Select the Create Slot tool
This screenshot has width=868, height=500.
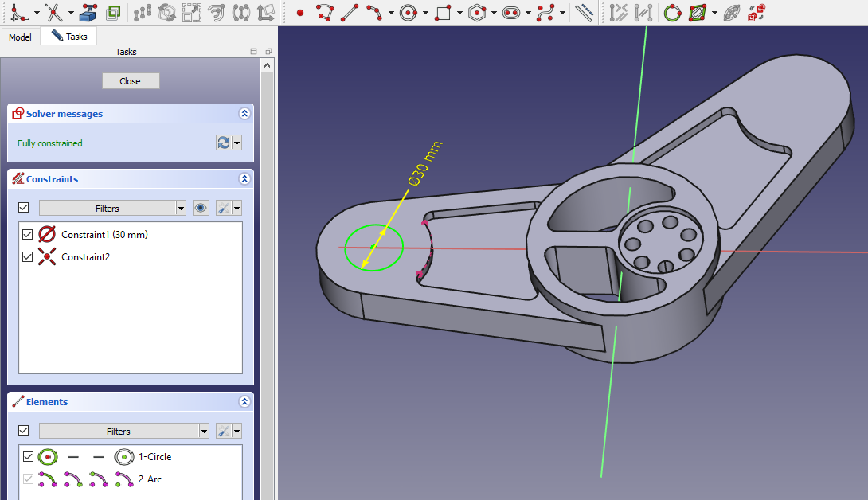(x=511, y=13)
